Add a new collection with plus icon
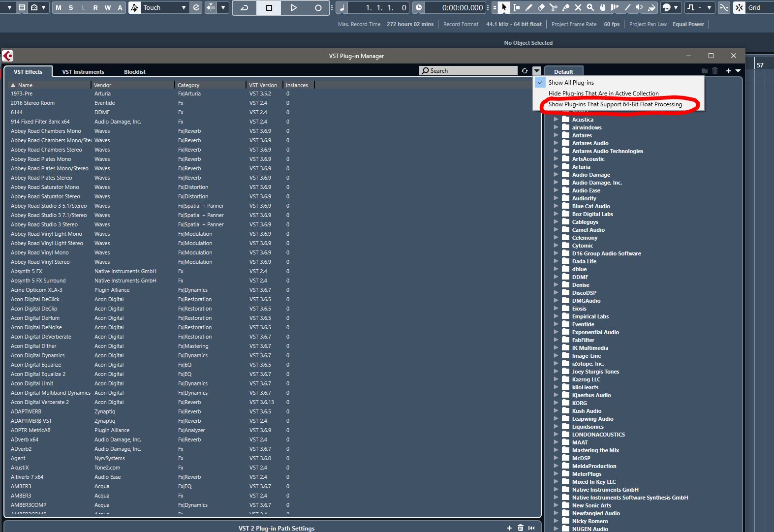This screenshot has width=774, height=532. 728,71
